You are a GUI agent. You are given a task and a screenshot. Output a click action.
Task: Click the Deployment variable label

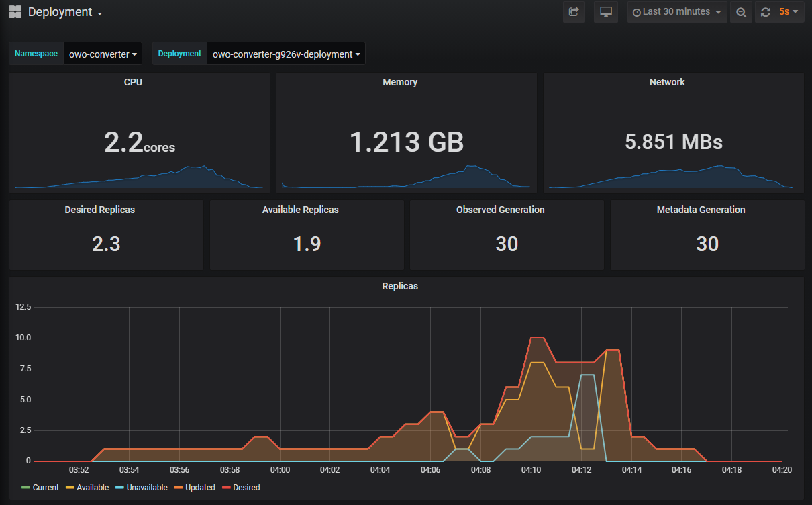180,54
